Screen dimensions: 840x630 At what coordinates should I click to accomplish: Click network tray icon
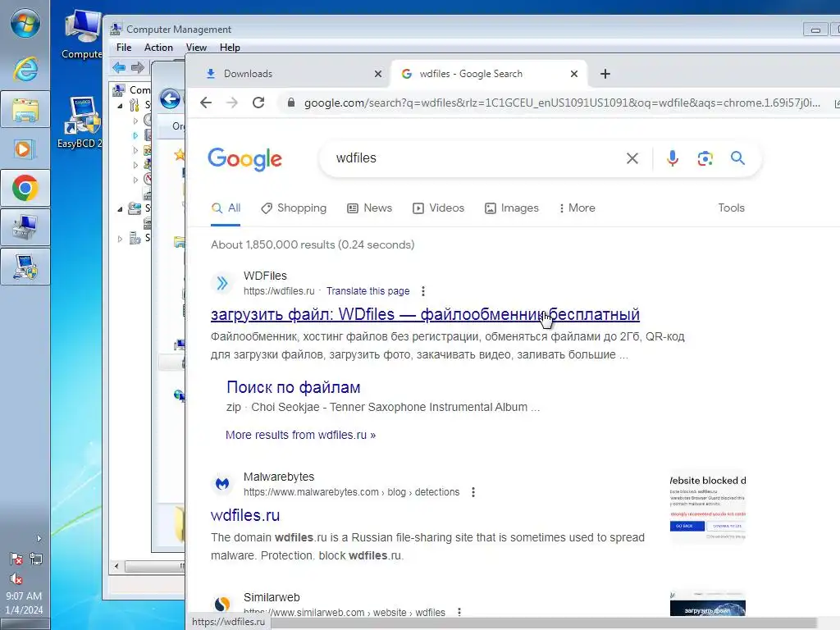[36, 559]
